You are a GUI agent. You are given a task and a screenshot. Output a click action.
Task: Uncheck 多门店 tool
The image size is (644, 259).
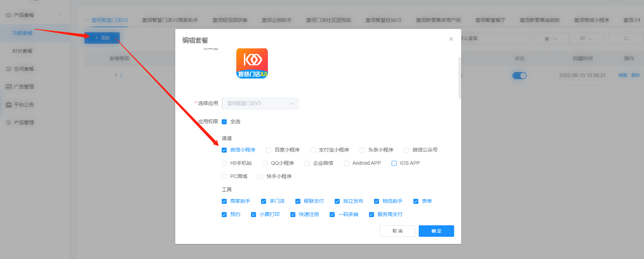264,201
